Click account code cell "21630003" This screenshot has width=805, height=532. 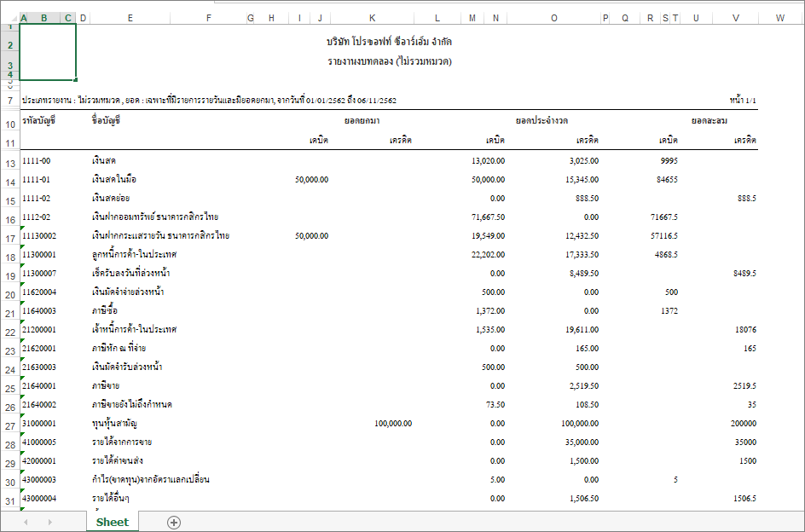[39, 367]
